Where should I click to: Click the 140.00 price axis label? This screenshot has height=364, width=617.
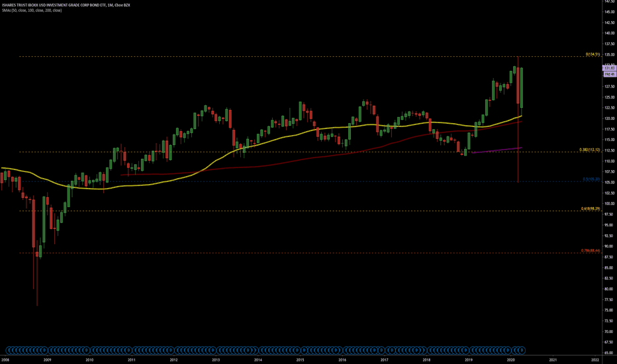[610, 33]
